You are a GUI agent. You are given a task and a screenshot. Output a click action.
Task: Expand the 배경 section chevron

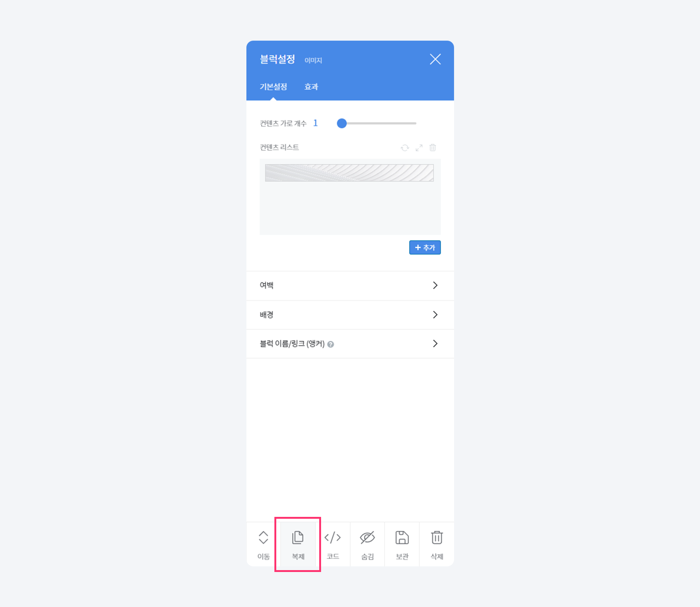(x=435, y=315)
